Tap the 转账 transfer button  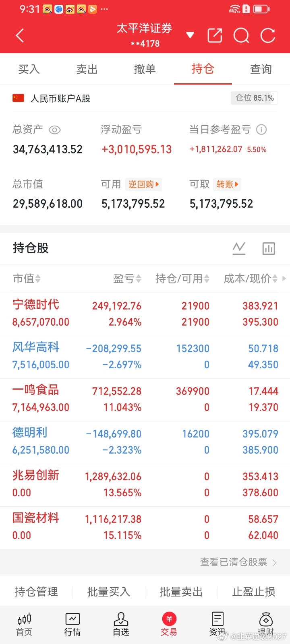click(227, 184)
